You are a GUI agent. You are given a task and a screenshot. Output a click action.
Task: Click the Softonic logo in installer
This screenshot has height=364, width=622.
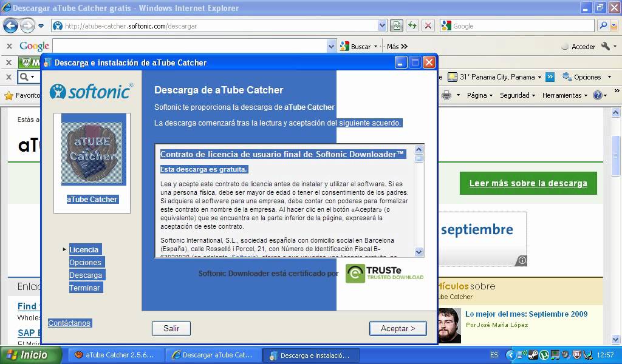pos(92,92)
